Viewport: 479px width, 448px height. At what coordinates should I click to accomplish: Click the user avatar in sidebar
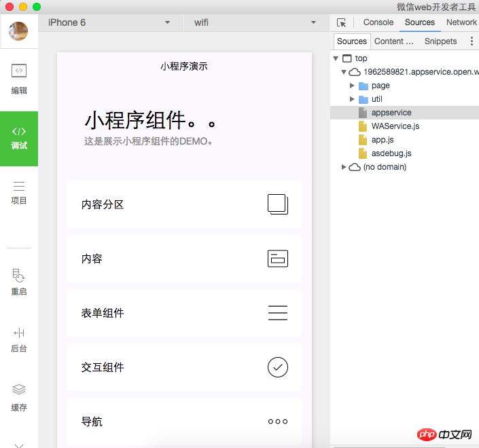[x=18, y=31]
